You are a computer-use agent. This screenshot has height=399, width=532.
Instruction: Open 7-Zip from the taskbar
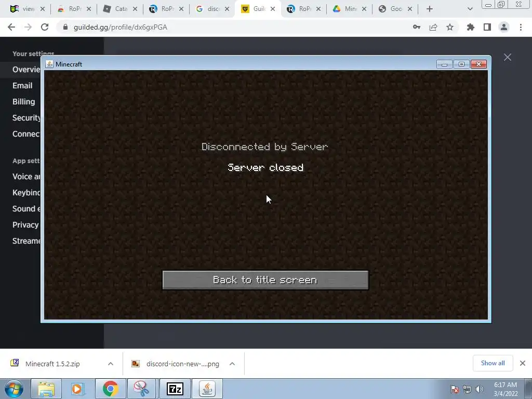[175, 389]
